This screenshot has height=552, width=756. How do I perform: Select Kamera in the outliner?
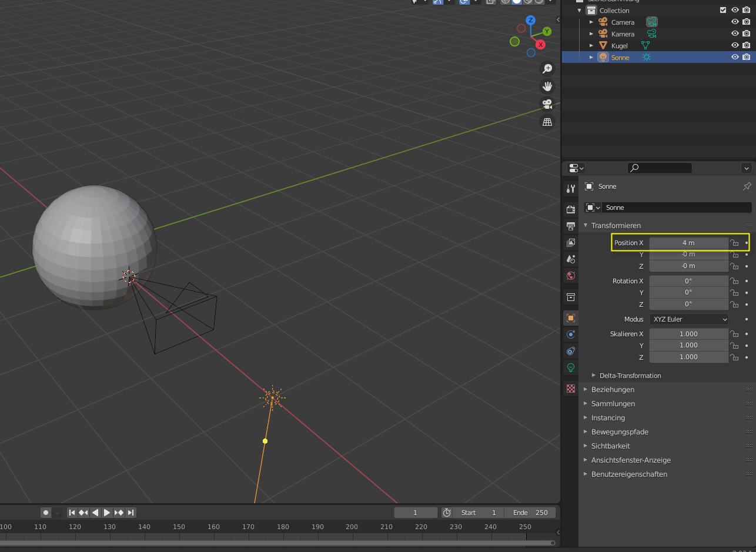pos(623,34)
